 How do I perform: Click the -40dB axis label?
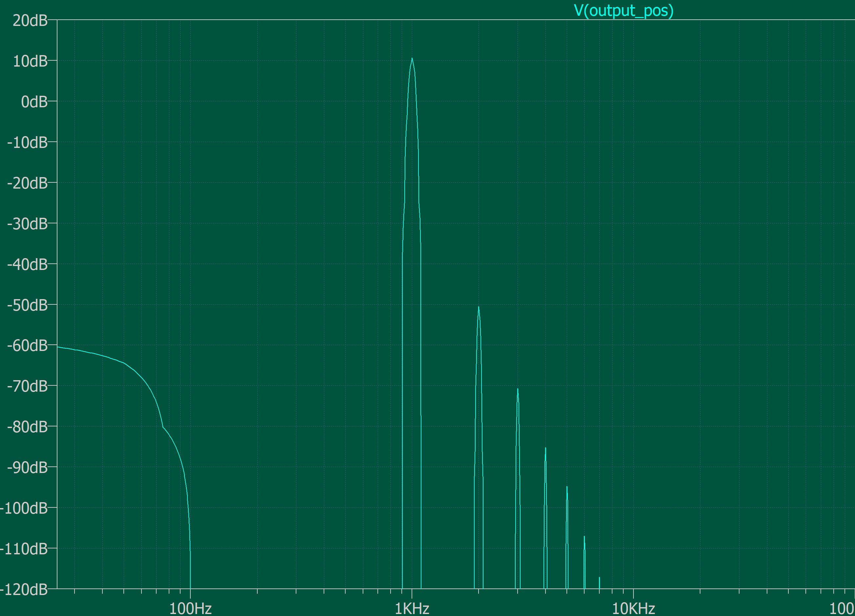(28, 264)
